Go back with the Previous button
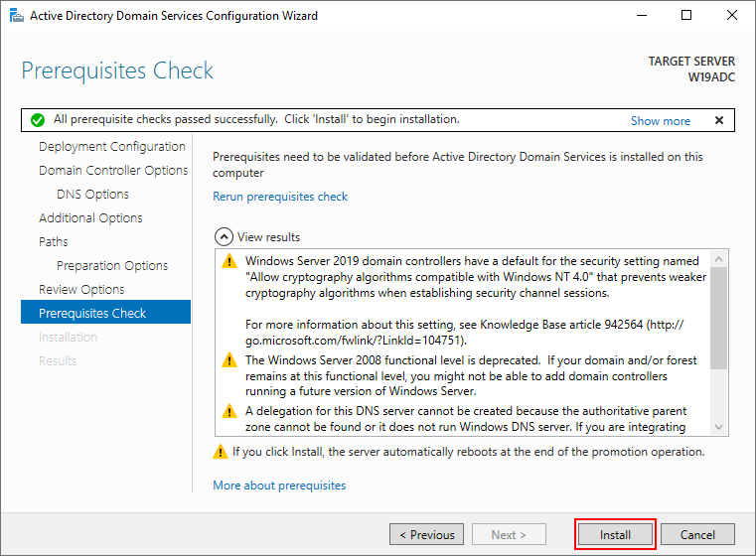 pyautogui.click(x=427, y=534)
